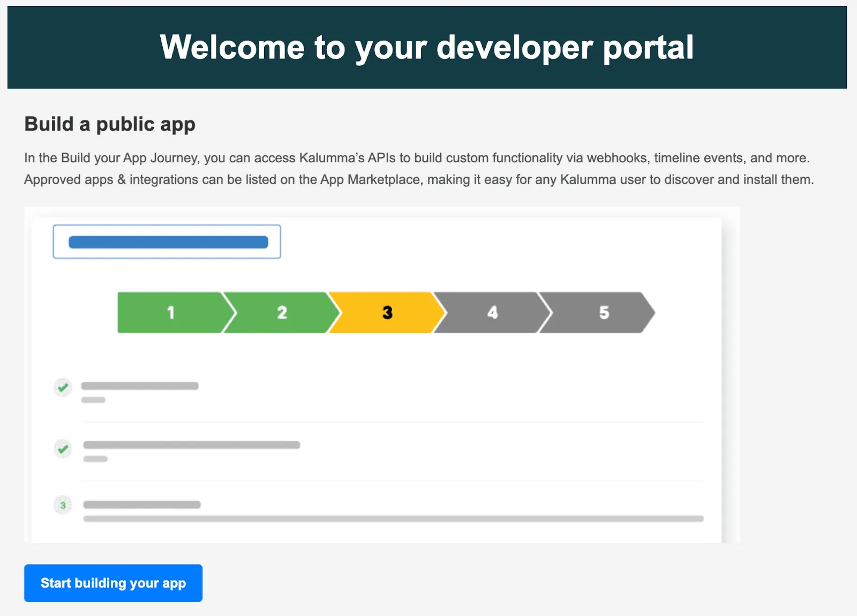
Task: Click the first checklist item title bar
Action: tap(140, 386)
